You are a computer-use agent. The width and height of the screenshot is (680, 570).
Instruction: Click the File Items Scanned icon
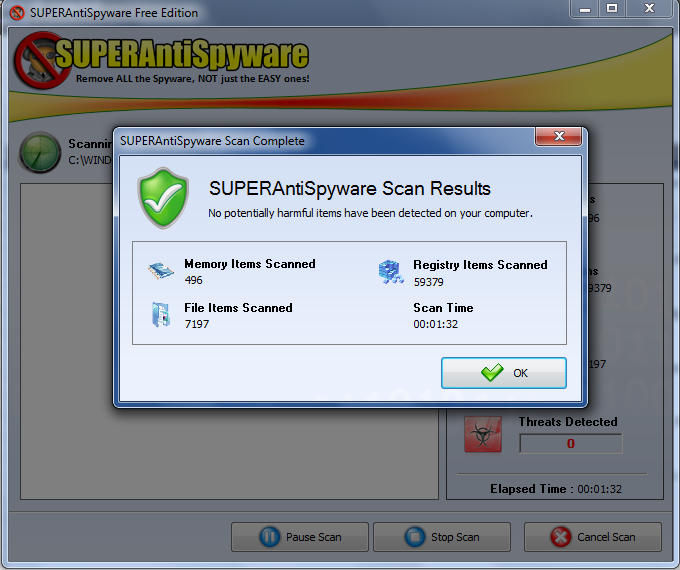point(161,314)
